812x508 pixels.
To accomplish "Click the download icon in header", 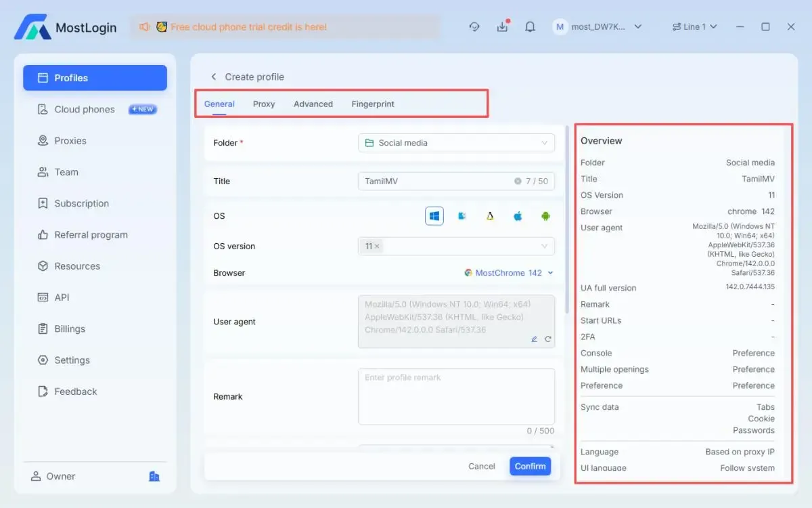I will pos(502,27).
